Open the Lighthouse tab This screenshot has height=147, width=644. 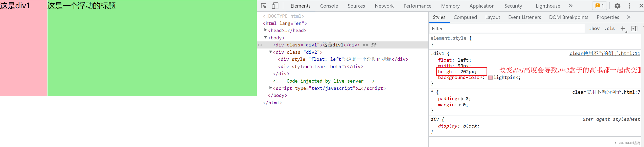[548, 6]
